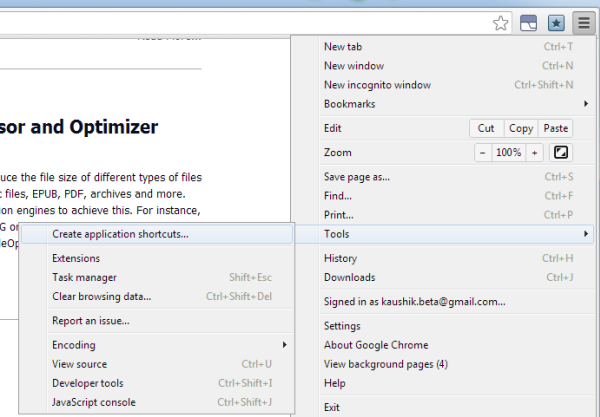The height and width of the screenshot is (417, 600).
Task: Click the Cut button in Edit row
Action: (486, 128)
